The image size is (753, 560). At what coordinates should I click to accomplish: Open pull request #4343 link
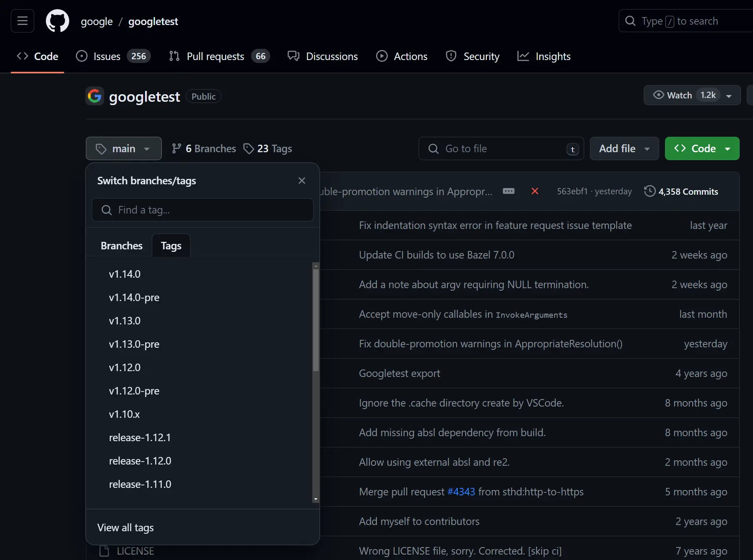461,492
